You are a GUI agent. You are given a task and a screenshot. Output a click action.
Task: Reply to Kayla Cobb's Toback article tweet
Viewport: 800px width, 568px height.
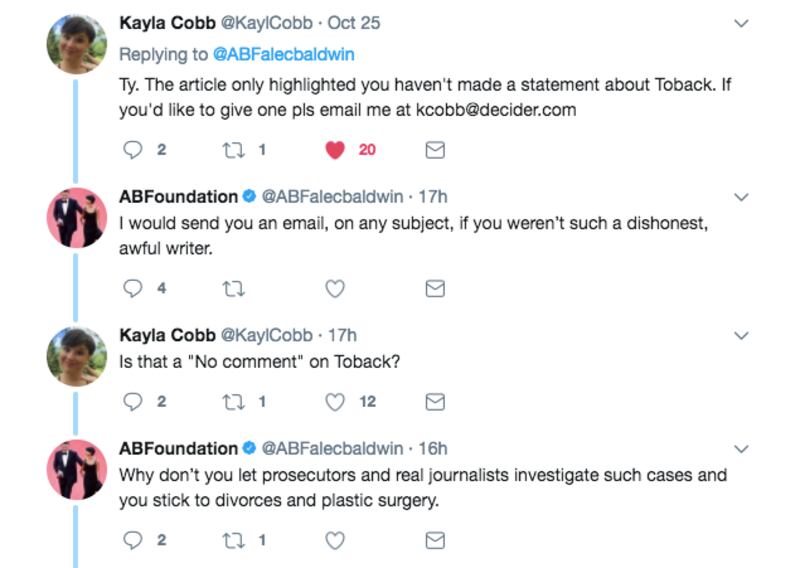click(133, 150)
